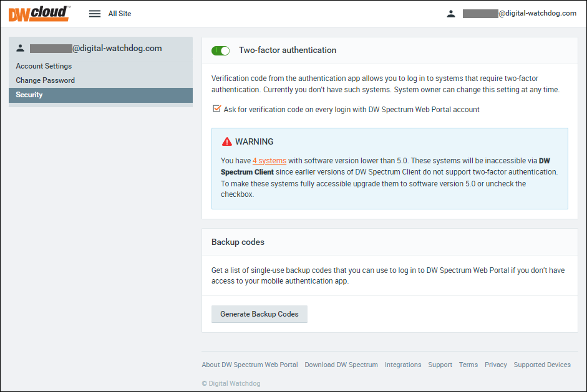
Task: Click the Download DW Spectrum link
Action: point(341,365)
